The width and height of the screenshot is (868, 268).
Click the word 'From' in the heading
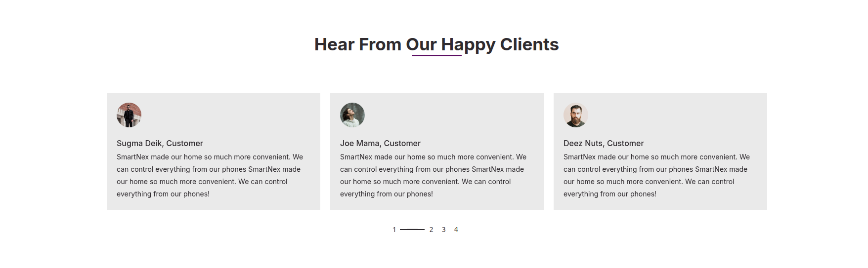(380, 44)
